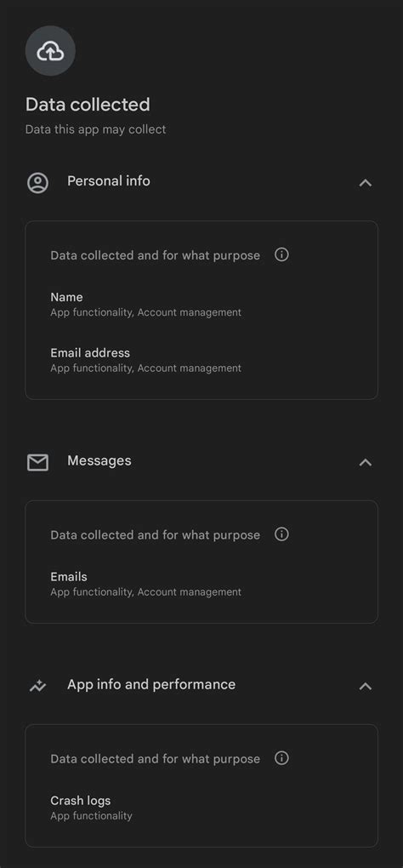Click 'Data this app may collect' subtitle
Screen dimensions: 403x868
(95, 129)
